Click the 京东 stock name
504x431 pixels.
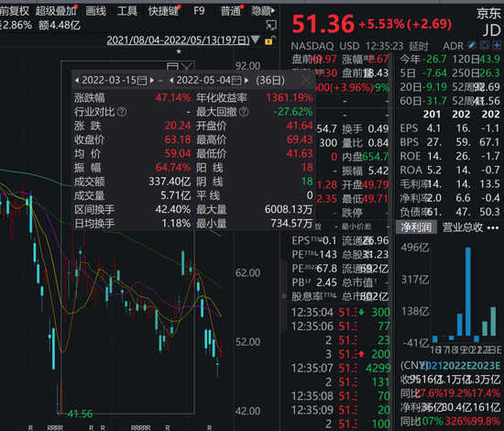click(488, 14)
